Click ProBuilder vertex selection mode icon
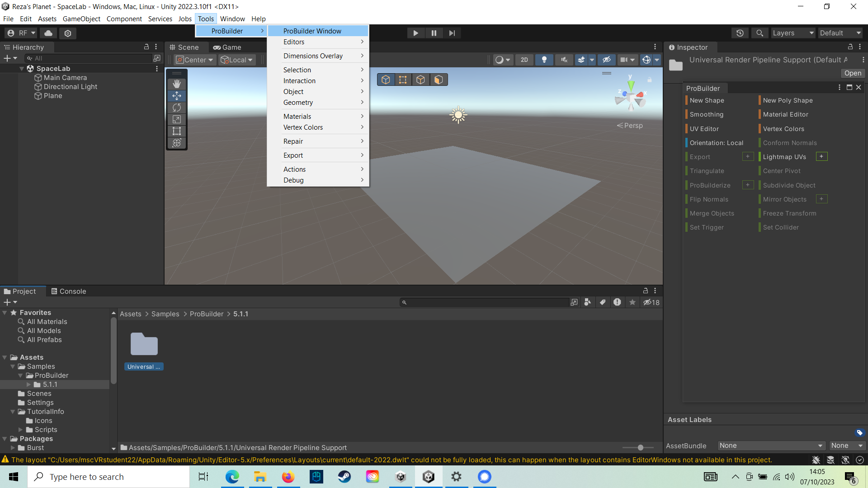Viewport: 868px width, 488px height. coord(403,80)
